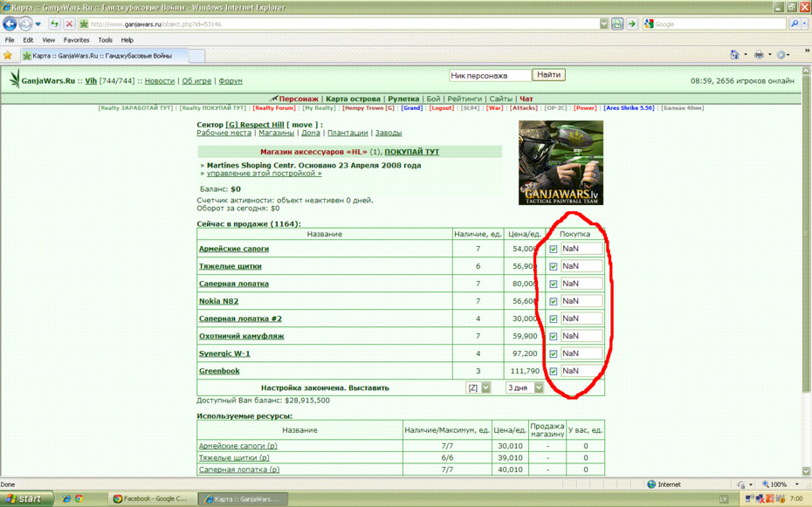812x507 pixels.
Task: Click the blank New Tab button
Action: [196, 55]
